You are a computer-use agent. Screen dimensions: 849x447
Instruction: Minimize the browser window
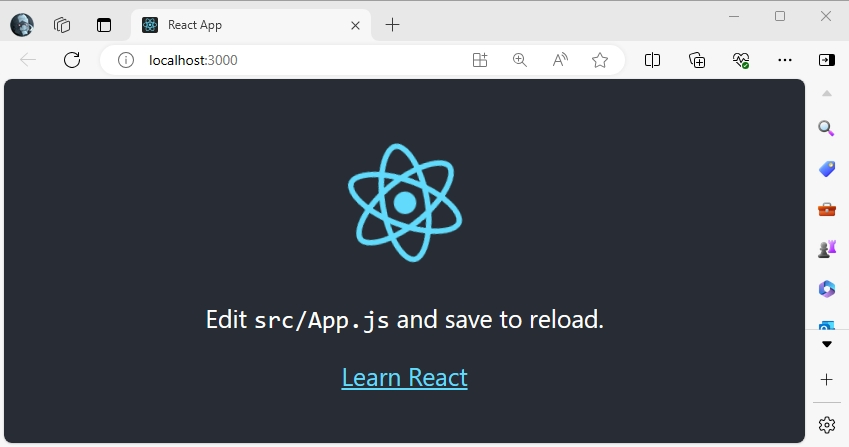click(734, 16)
